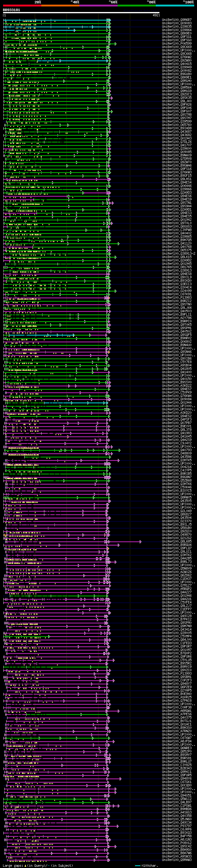Screen dimensions: 197x868
Task: Select the last hit UniRef100_Q9MAW3
Action: tap(177, 860)
